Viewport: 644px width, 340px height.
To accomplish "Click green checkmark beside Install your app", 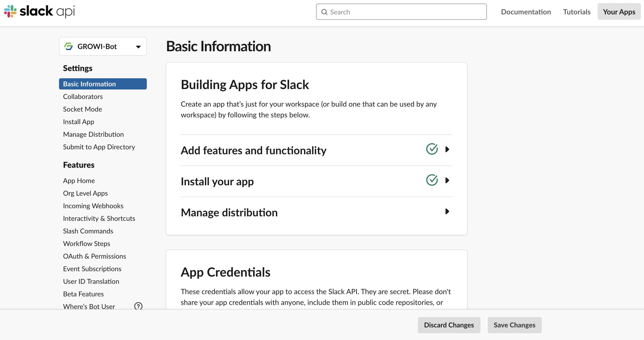I will pyautogui.click(x=432, y=180).
